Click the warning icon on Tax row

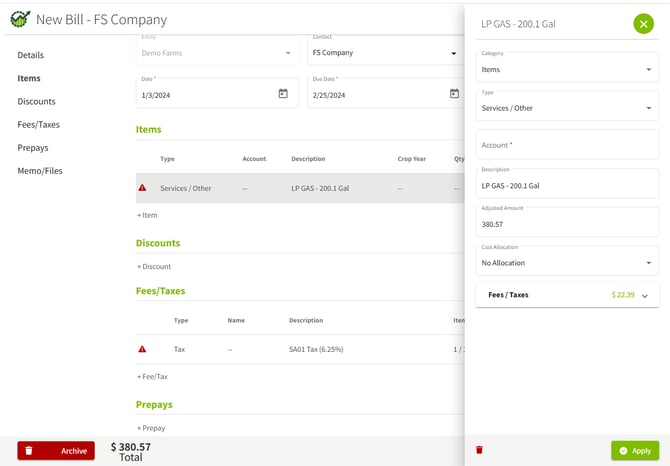click(x=142, y=349)
